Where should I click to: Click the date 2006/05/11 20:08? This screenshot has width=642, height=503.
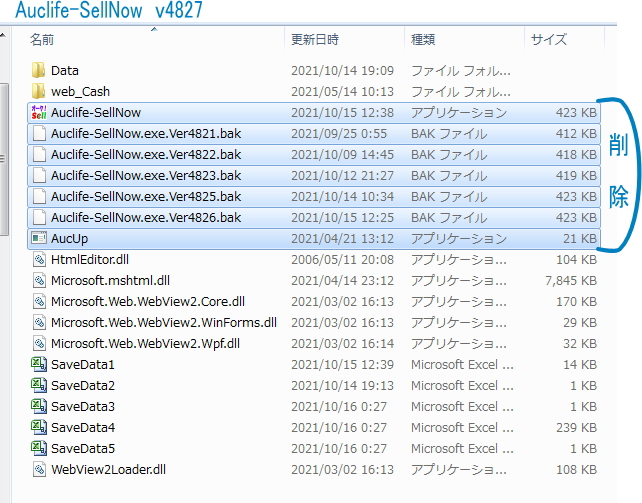pyautogui.click(x=342, y=259)
